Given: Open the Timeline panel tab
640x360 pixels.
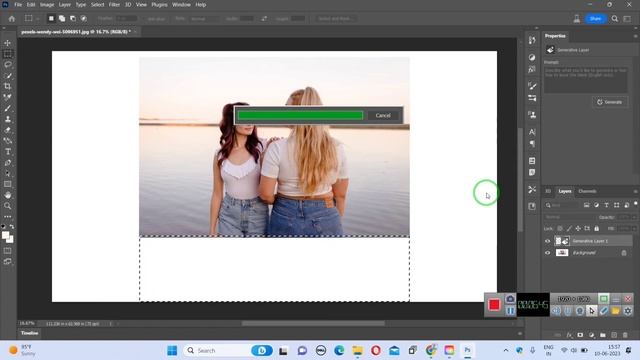Looking at the screenshot, I should (x=29, y=333).
